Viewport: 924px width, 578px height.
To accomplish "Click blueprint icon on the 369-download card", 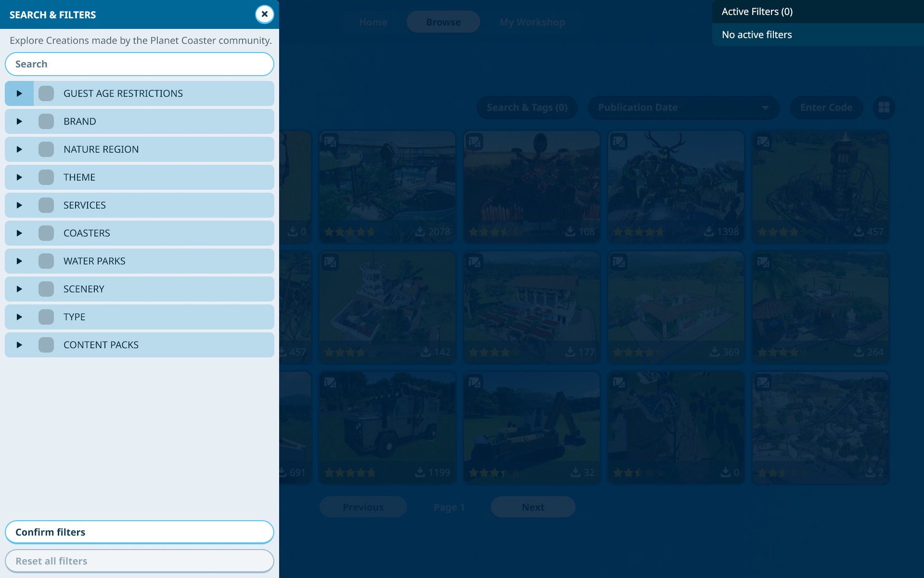I will pyautogui.click(x=619, y=262).
